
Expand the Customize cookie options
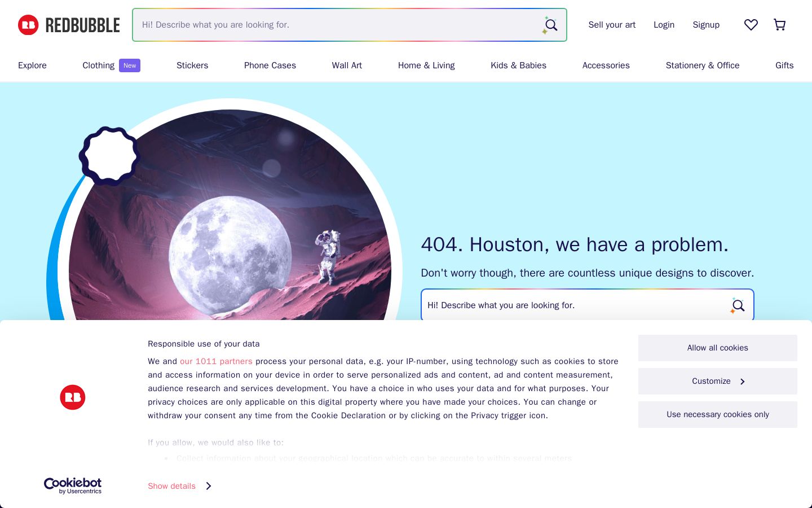[718, 382]
